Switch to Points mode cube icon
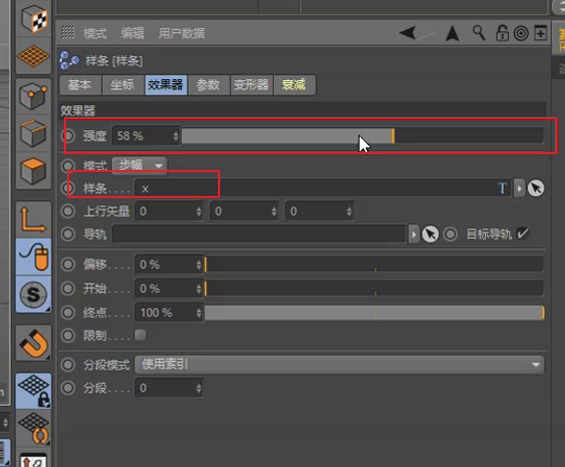Screen dimensions: 565x467 [x=33, y=95]
